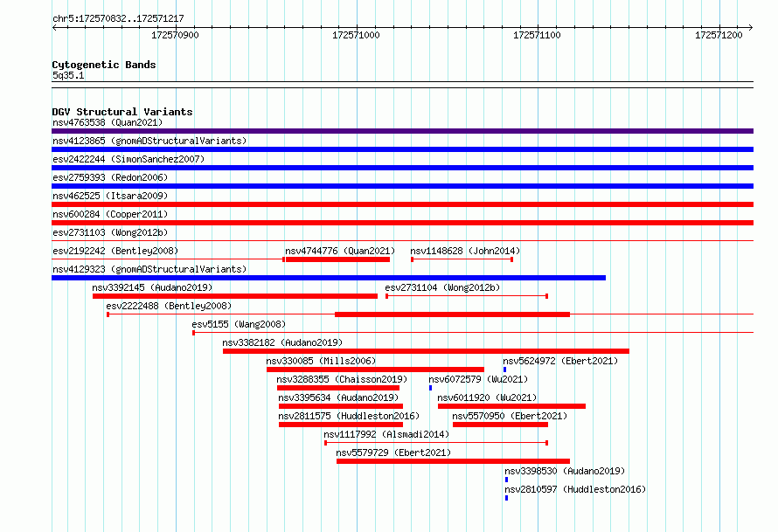The image size is (778, 532).
Task: Open the nsv2810597 (Huddleston2016) label
Action: (575, 489)
